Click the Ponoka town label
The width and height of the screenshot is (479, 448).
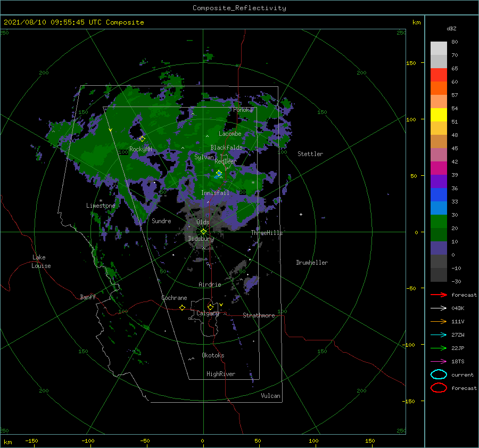(x=243, y=110)
